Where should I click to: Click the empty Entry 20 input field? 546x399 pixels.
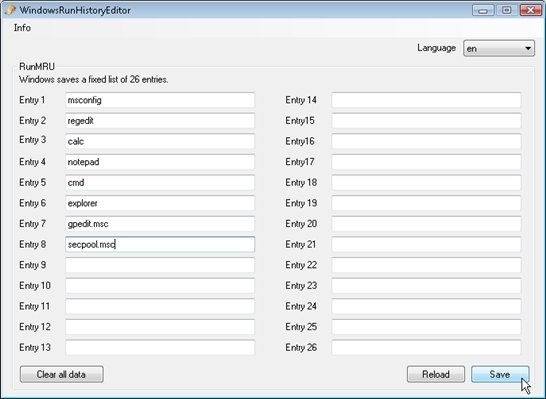coord(426,224)
